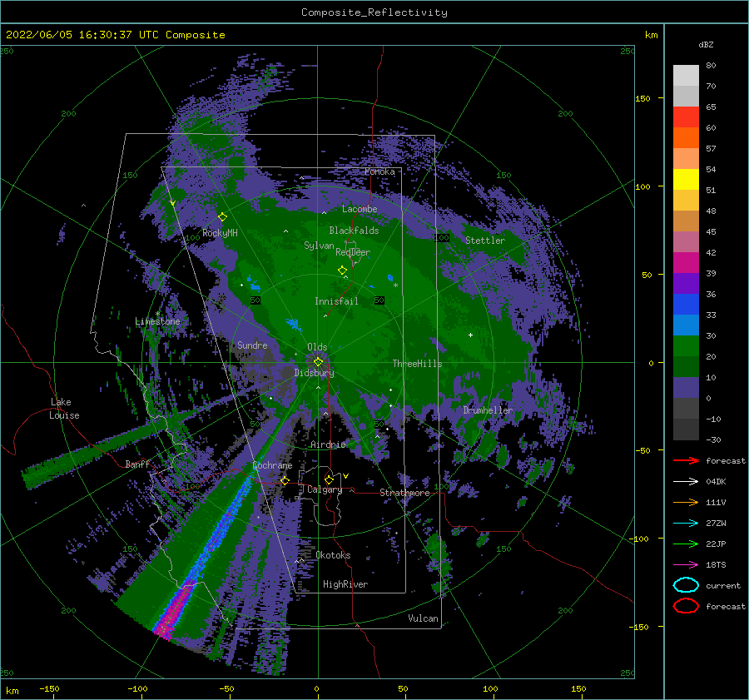
Task: Click the Strathmore city label
Action: (404, 493)
